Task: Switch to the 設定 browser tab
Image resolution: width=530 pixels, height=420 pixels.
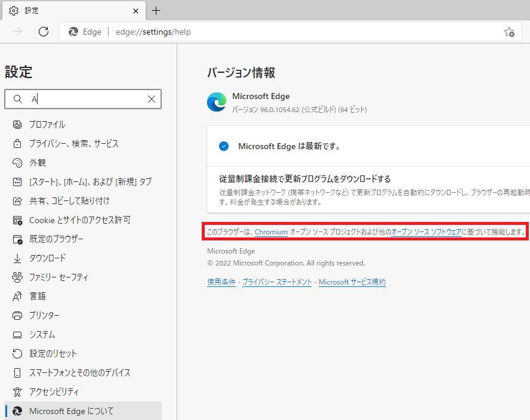Action: click(31, 10)
